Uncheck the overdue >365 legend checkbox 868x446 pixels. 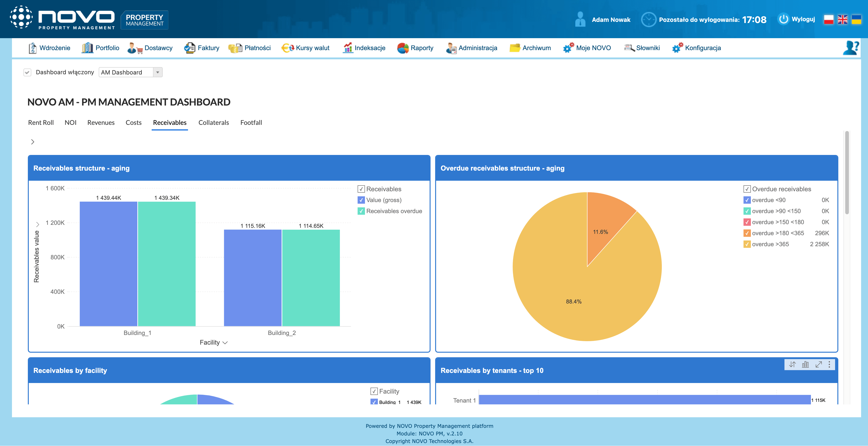click(747, 244)
